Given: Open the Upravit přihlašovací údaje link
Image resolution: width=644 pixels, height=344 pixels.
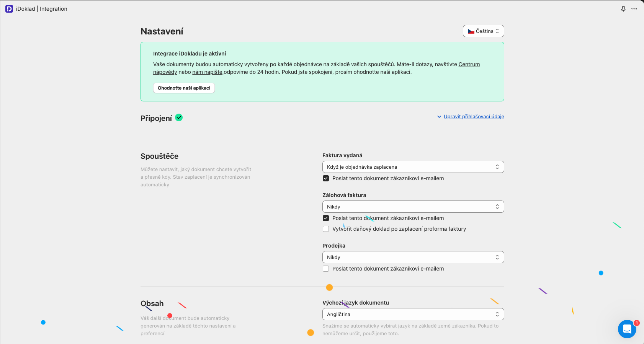Looking at the screenshot, I should [474, 117].
